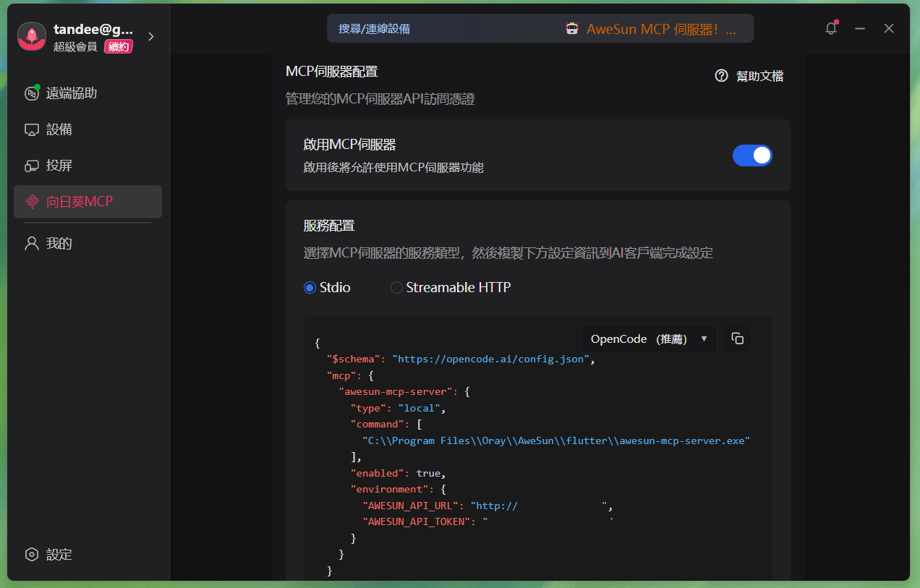Open the 向日葵MCP menu item
Screen dimensions: 920x588
[x=88, y=202]
